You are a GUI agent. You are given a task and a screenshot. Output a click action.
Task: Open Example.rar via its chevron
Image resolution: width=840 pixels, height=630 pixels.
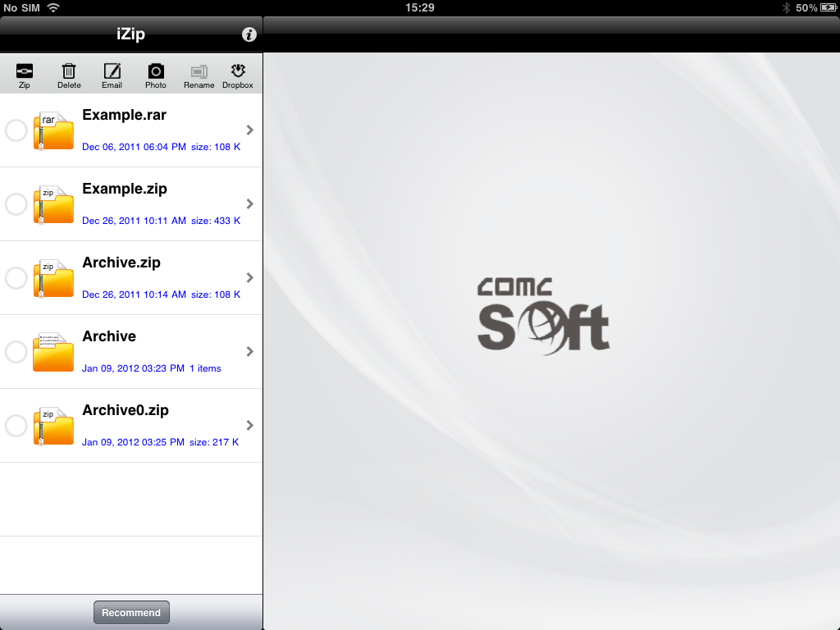249,130
